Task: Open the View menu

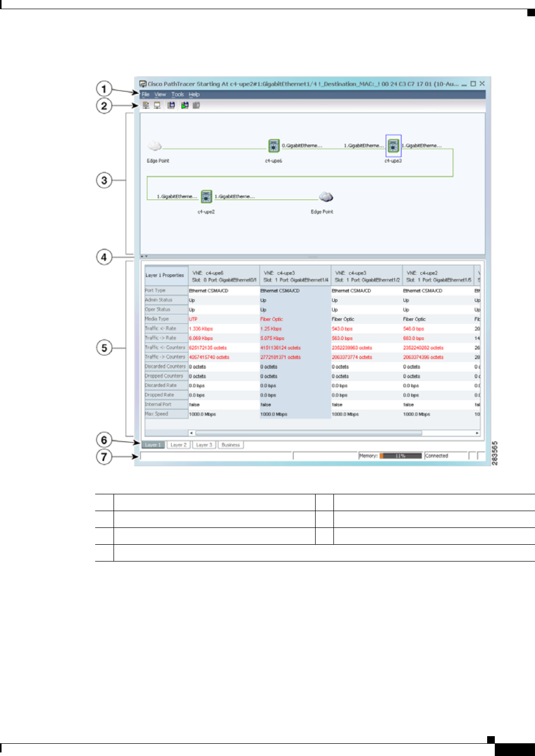Action: [160, 94]
